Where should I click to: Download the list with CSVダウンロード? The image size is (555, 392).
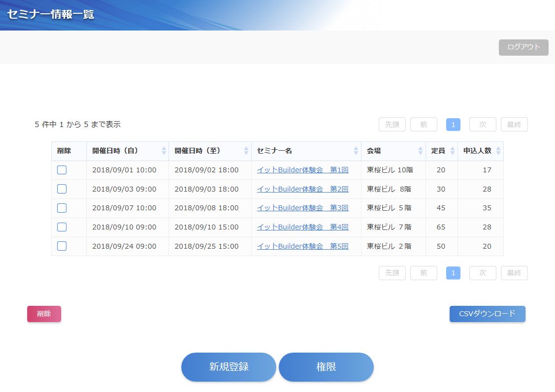coord(487,314)
